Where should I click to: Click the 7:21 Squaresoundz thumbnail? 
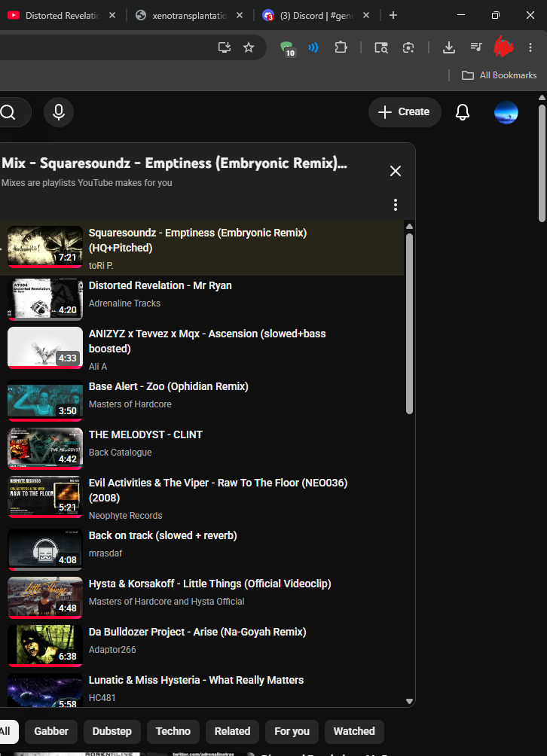pos(45,247)
